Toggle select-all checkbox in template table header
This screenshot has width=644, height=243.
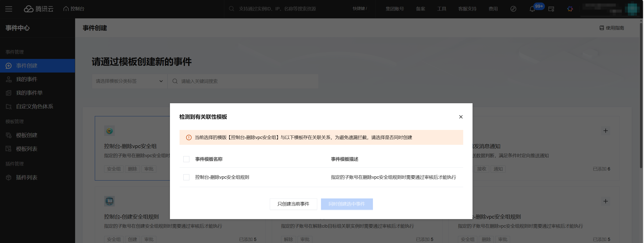186,159
